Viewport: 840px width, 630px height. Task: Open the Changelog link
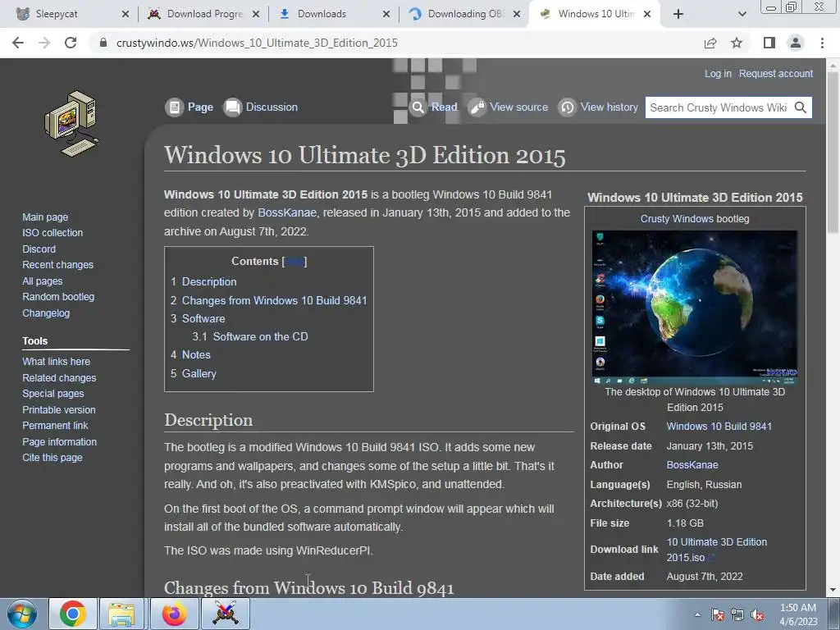(46, 313)
